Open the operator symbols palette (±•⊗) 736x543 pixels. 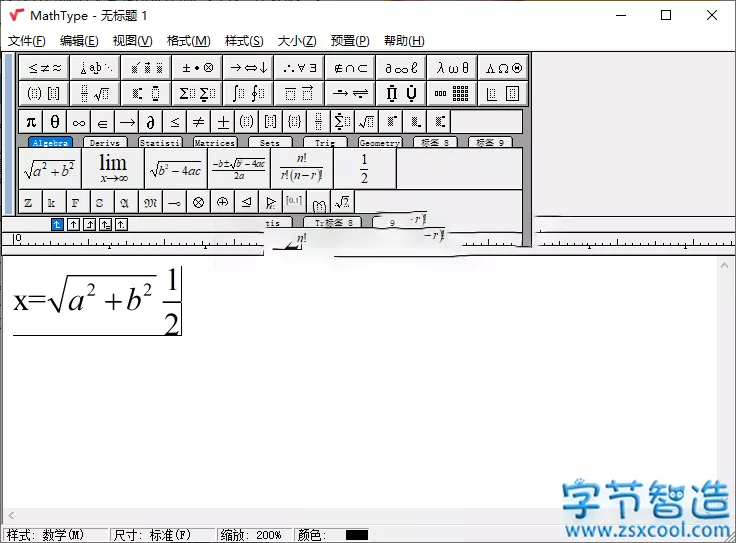(x=198, y=68)
